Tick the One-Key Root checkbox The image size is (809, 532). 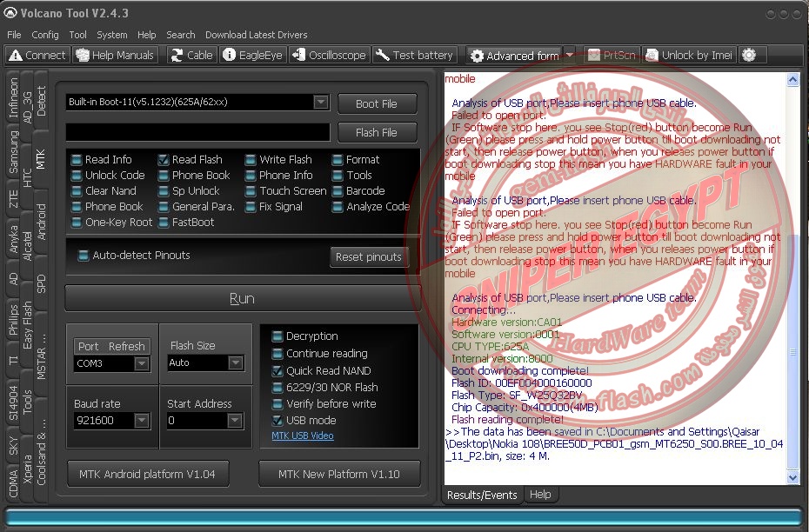77,223
